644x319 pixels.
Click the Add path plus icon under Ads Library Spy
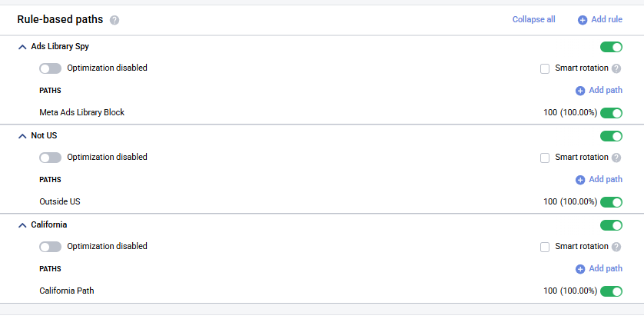tap(580, 91)
